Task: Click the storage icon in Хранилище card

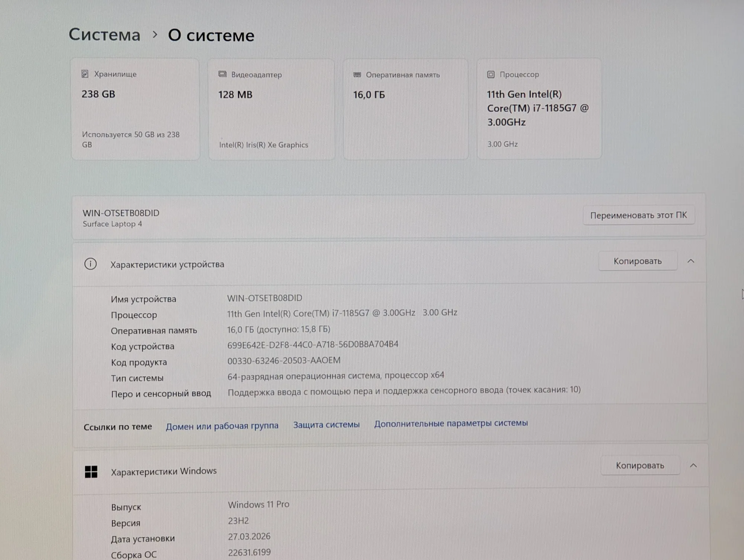Action: pos(85,74)
